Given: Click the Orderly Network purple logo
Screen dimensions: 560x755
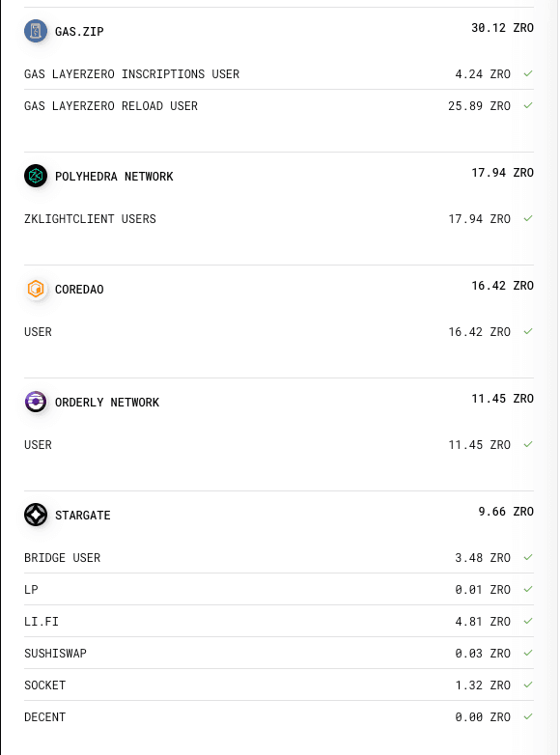Looking at the screenshot, I should pyautogui.click(x=36, y=402).
